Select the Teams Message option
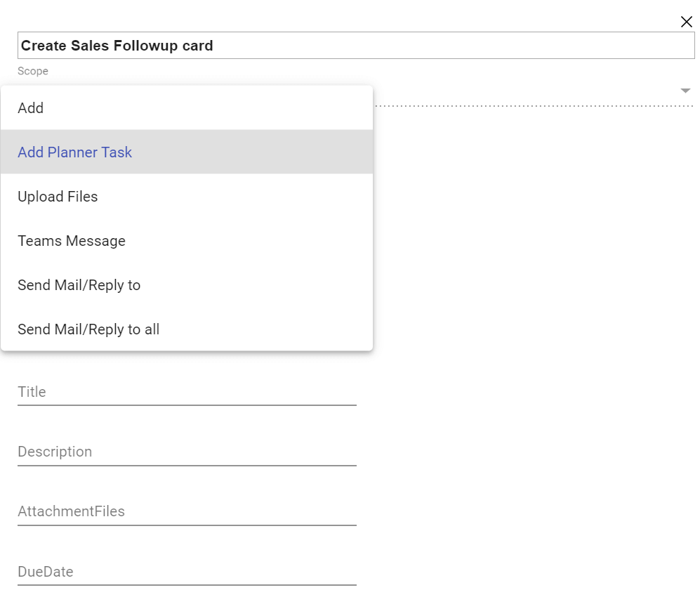Image resolution: width=700 pixels, height=590 pixels. [186, 241]
